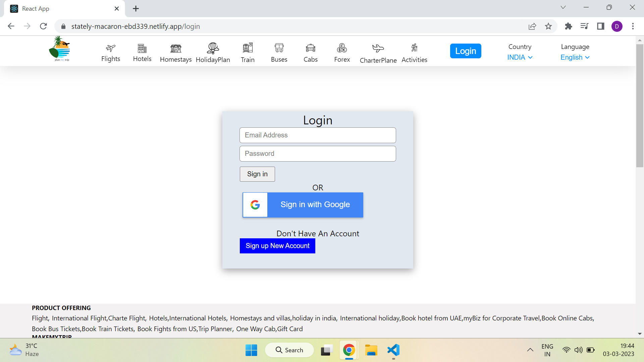Open a new browser tab

tap(136, 8)
